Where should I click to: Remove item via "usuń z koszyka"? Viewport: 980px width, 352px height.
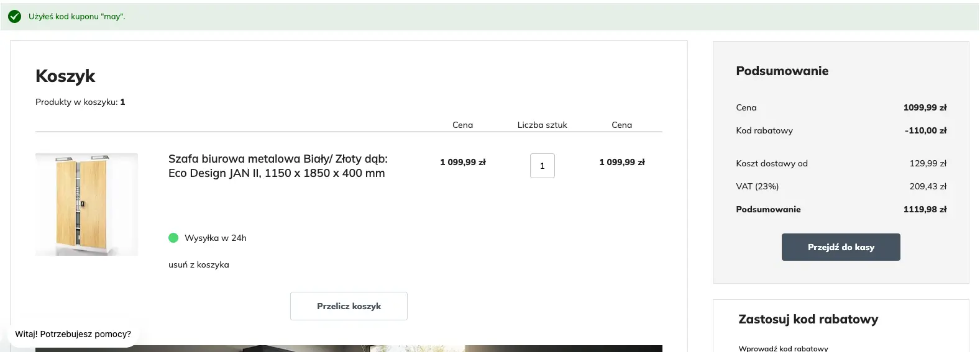click(x=198, y=264)
